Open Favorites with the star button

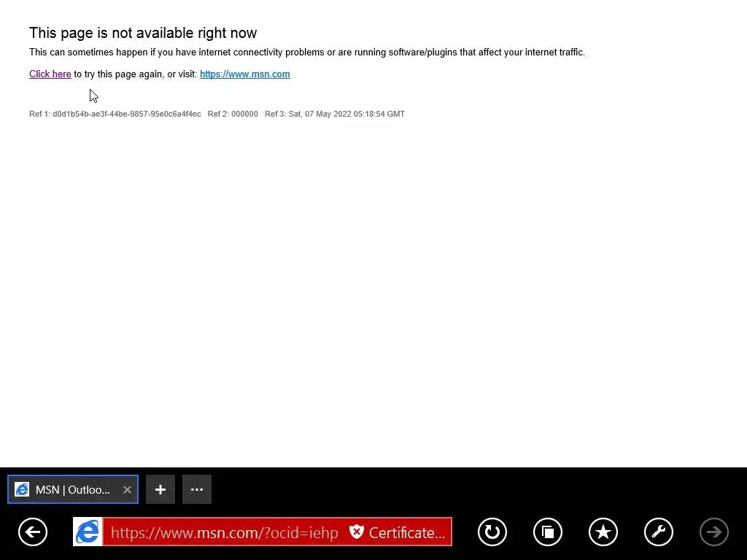tap(603, 532)
